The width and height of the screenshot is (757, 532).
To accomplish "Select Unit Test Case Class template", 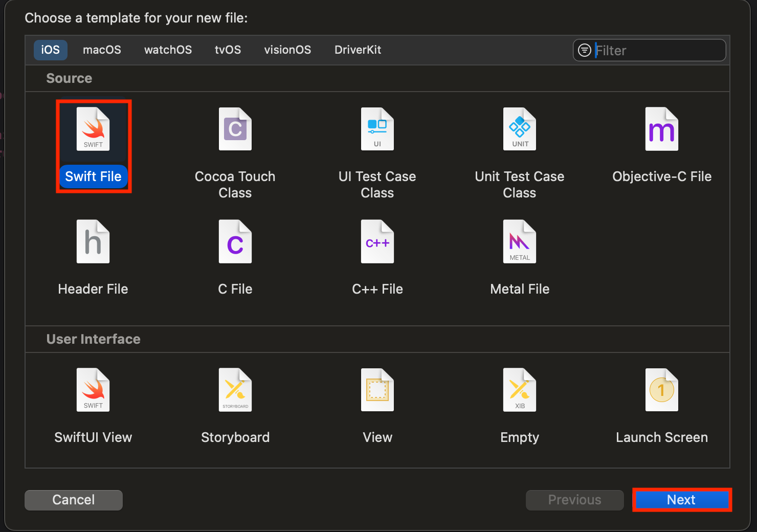I will pos(519,129).
